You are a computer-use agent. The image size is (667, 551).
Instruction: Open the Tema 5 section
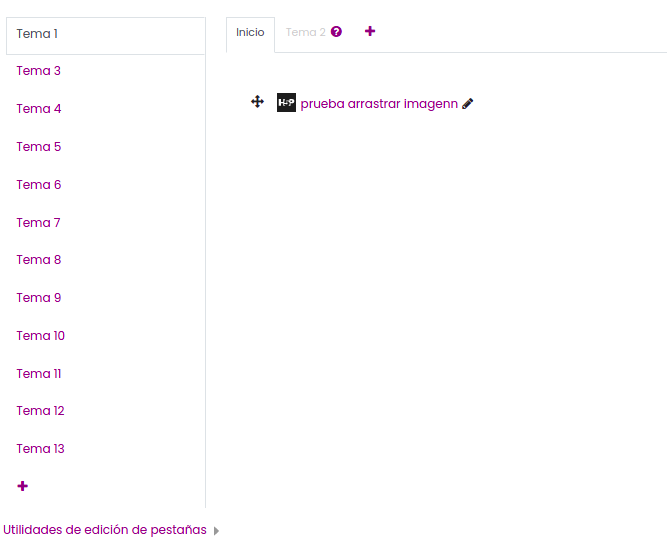point(39,147)
